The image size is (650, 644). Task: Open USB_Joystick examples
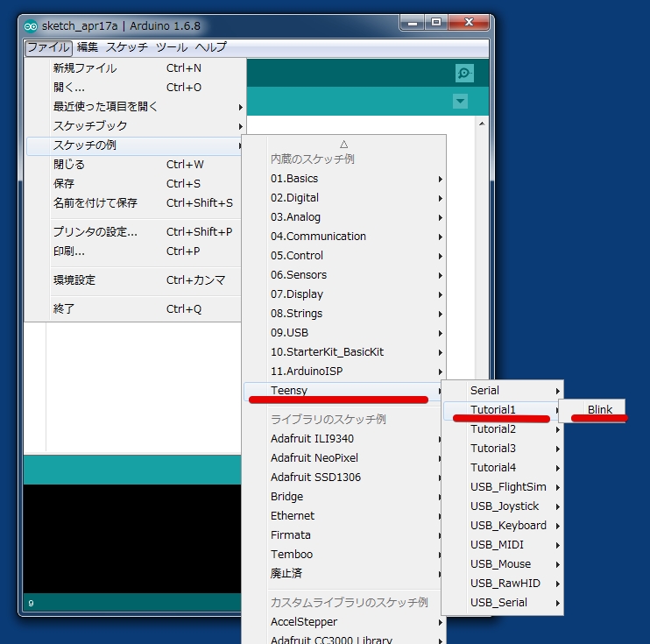[x=503, y=506]
